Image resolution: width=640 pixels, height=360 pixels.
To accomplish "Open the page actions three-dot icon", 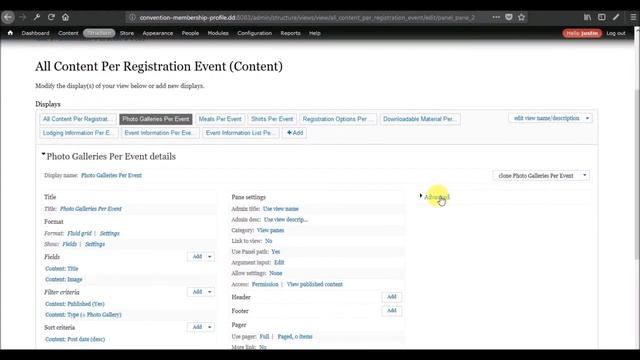I will 496,17.
